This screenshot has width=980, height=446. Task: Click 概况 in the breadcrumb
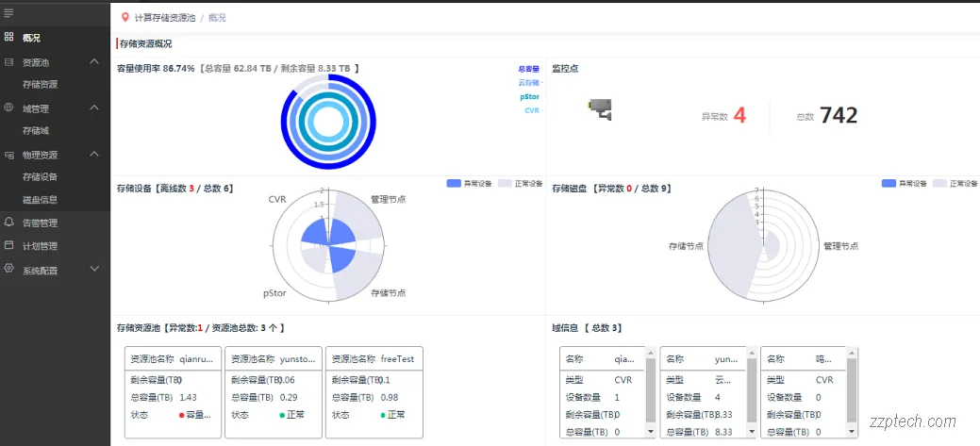coord(218,18)
